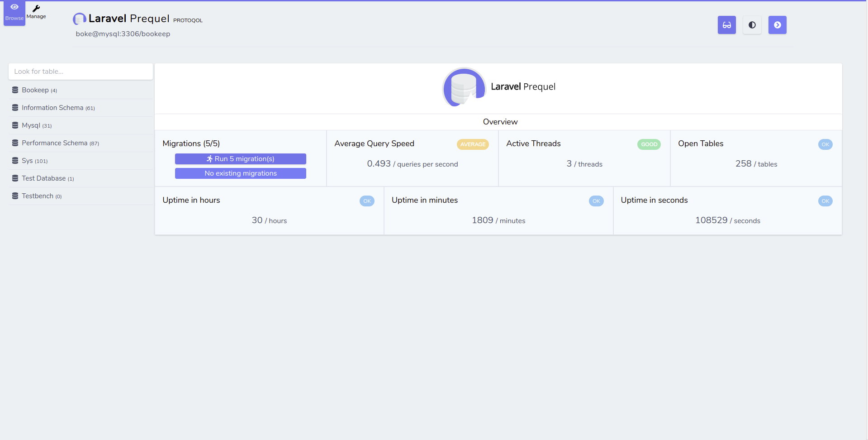Screen dimensions: 868x440
Task: Click the Overview heading
Action: (x=500, y=122)
